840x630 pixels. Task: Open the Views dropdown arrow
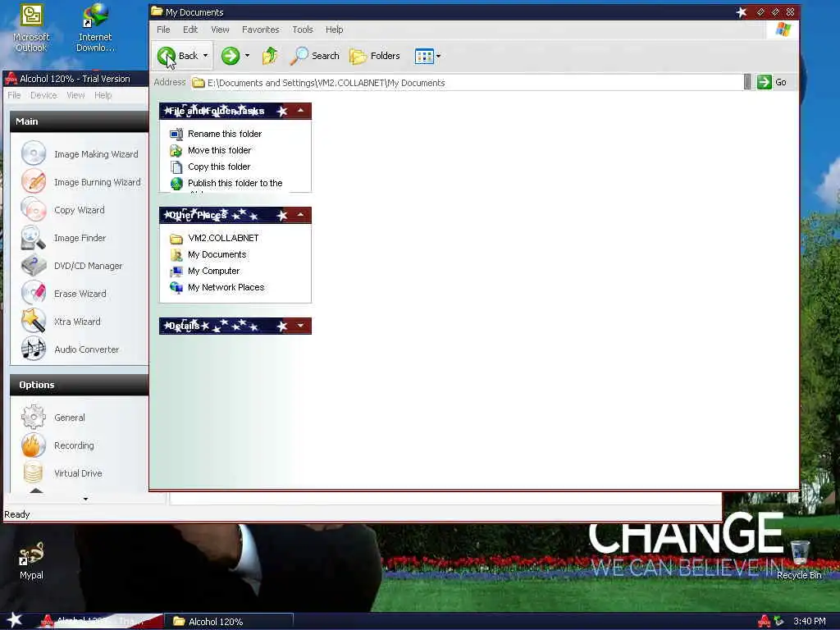point(438,56)
